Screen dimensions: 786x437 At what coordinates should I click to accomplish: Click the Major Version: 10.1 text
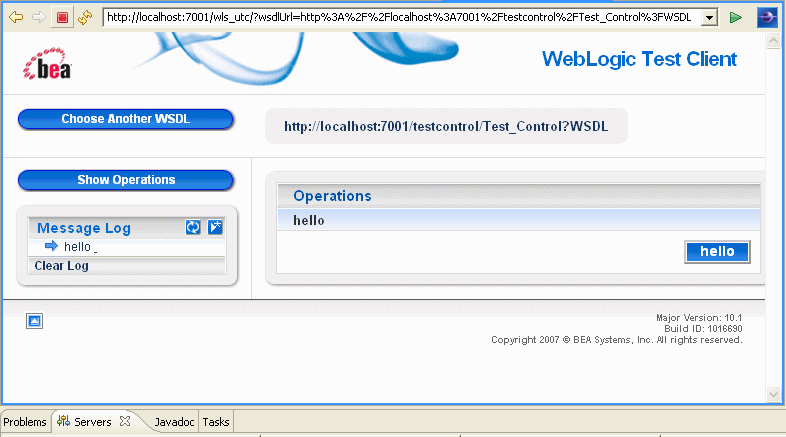coord(699,318)
